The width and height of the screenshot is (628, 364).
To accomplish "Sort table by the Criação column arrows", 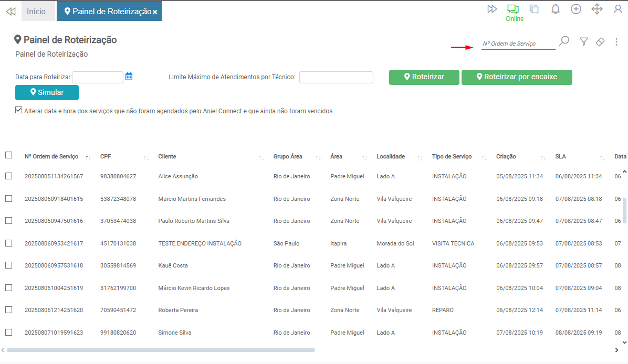I will tap(543, 157).
